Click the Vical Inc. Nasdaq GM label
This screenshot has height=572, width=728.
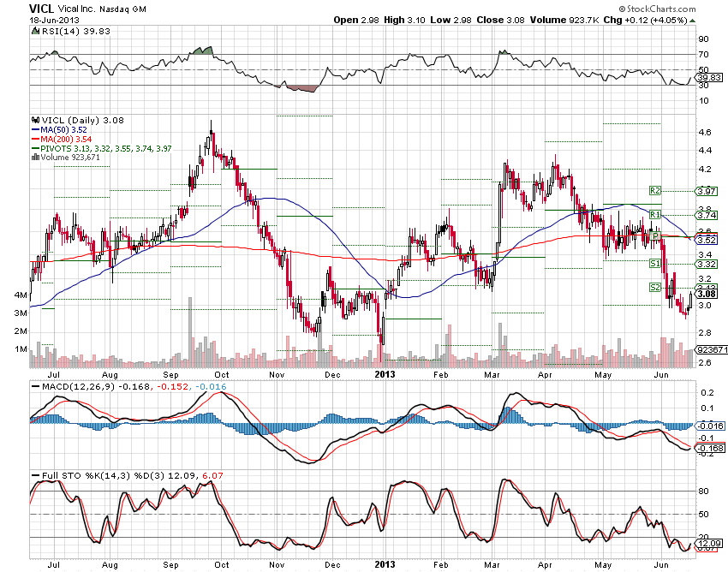click(102, 9)
